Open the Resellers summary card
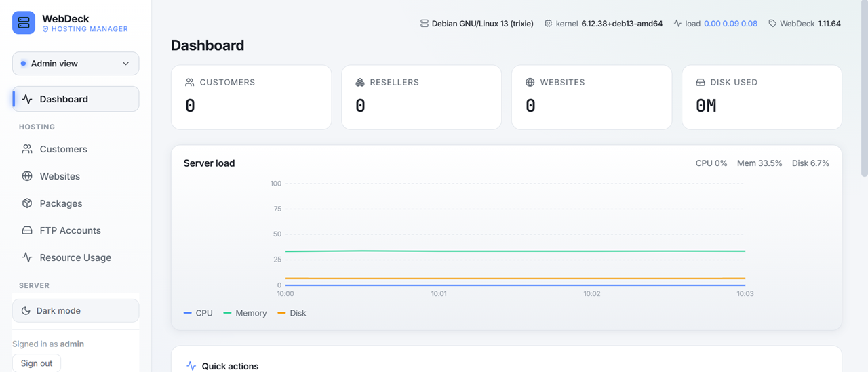The height and width of the screenshot is (372, 868). tap(421, 97)
